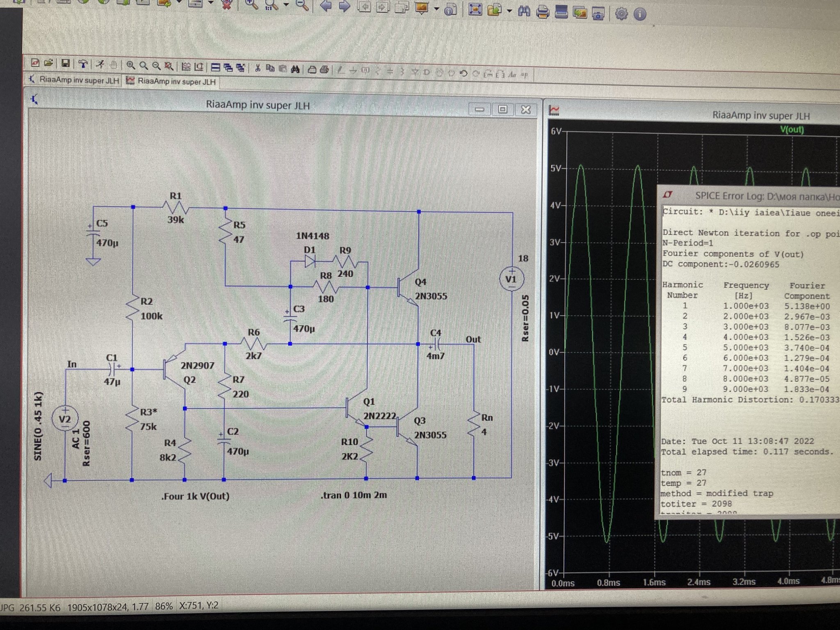The width and height of the screenshot is (840, 630).
Task: Click the 6V label on vertical axis
Action: pyautogui.click(x=556, y=131)
